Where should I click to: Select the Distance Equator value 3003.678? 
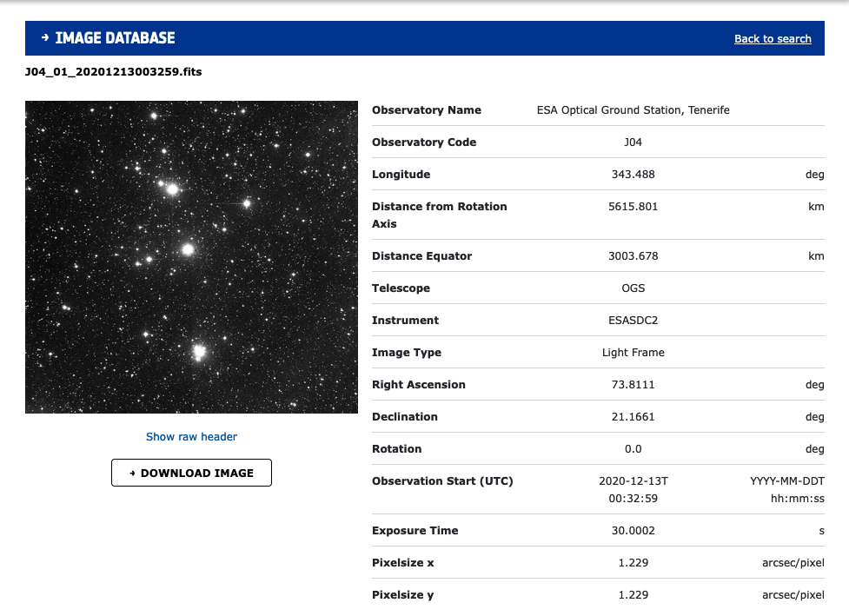tap(633, 256)
